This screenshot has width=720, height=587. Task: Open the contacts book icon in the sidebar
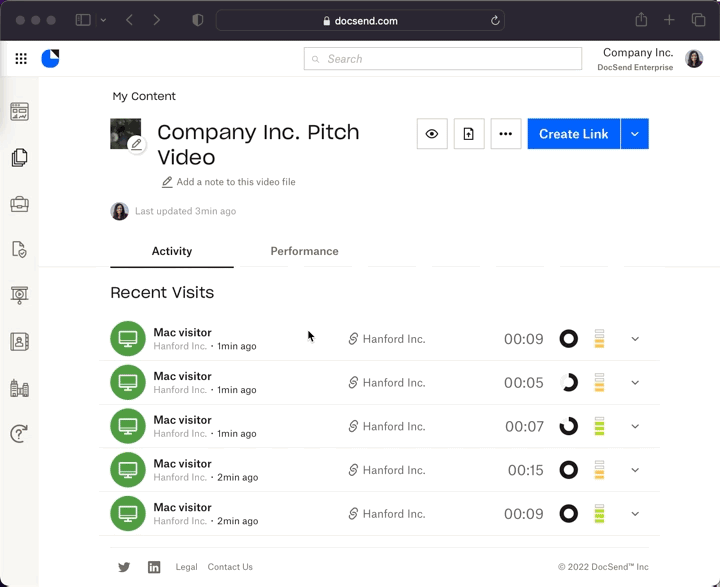pos(19,342)
